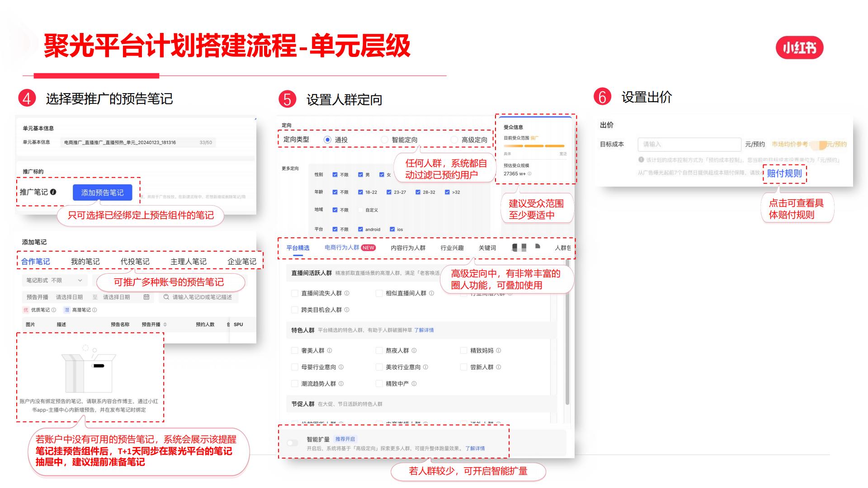Click the 请输入笔记ID或笔记描述 search field
The image size is (868, 488).
198,297
